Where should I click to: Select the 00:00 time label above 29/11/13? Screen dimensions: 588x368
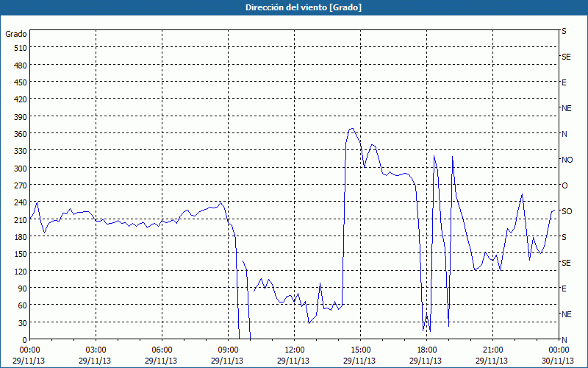point(29,350)
